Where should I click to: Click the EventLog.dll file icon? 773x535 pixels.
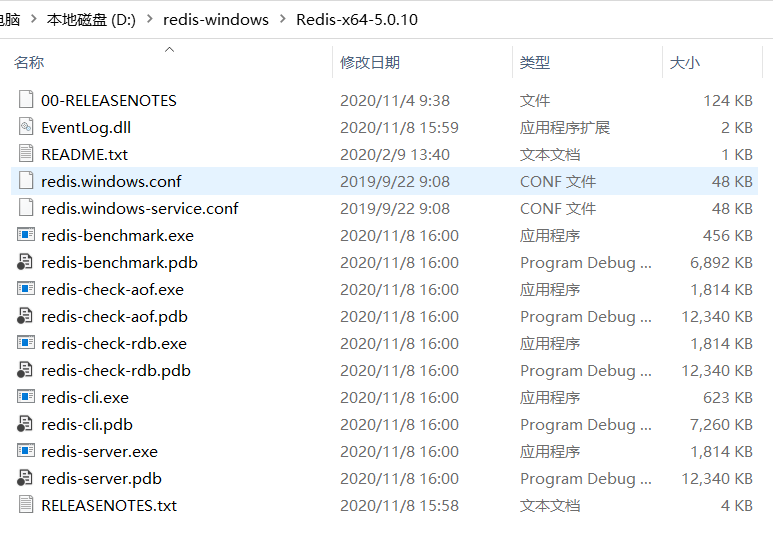(x=26, y=127)
